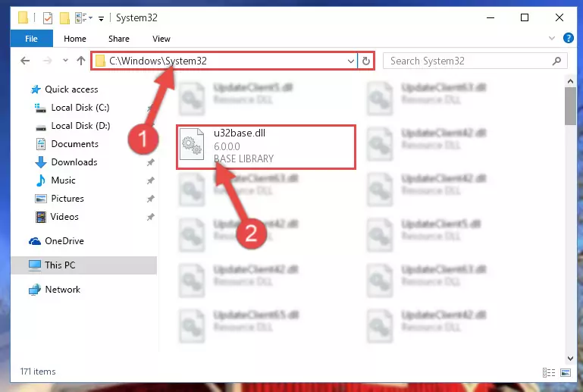Open Downloads in navigation pane
Screen dimensions: 583x392
coord(74,162)
